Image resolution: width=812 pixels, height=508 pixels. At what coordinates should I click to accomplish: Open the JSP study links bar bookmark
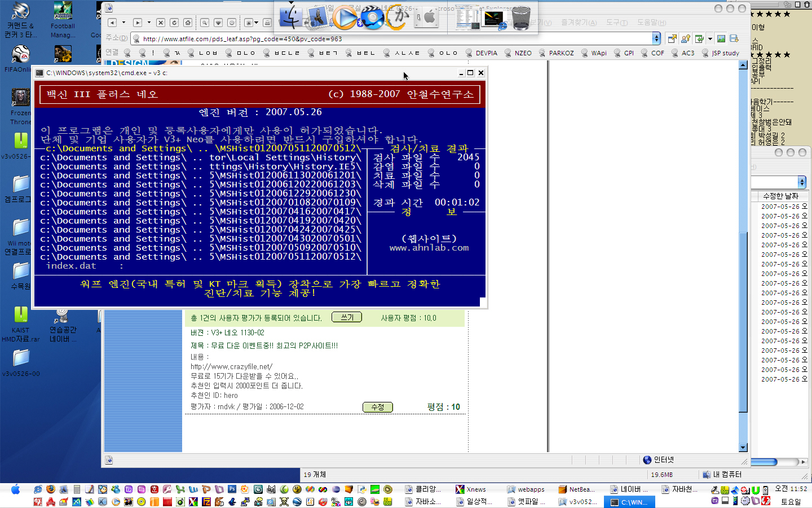[721, 53]
